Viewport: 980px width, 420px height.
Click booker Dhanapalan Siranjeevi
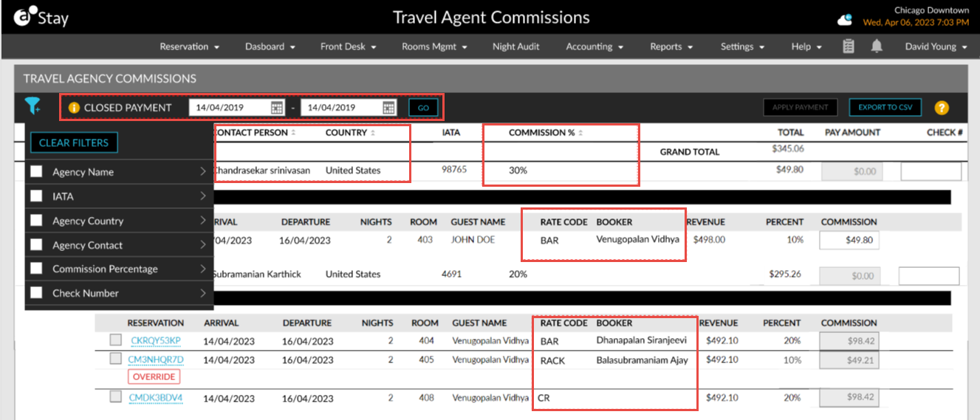click(x=641, y=341)
